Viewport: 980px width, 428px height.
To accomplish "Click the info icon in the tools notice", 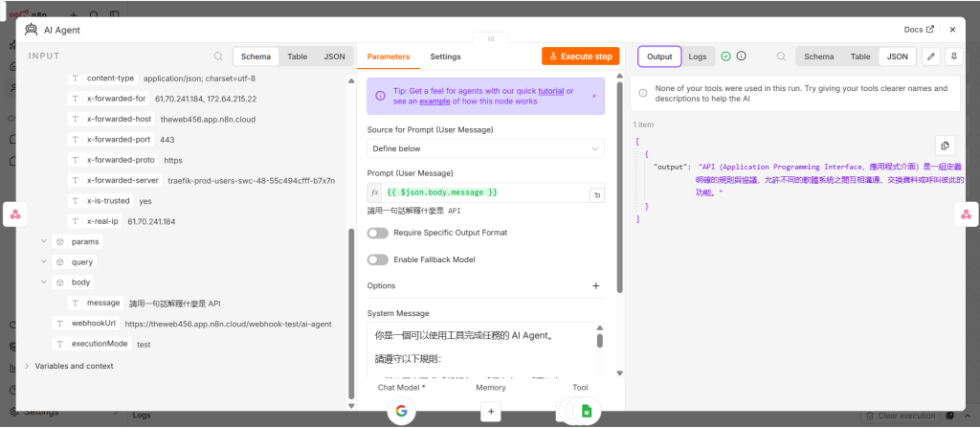I will 642,93.
